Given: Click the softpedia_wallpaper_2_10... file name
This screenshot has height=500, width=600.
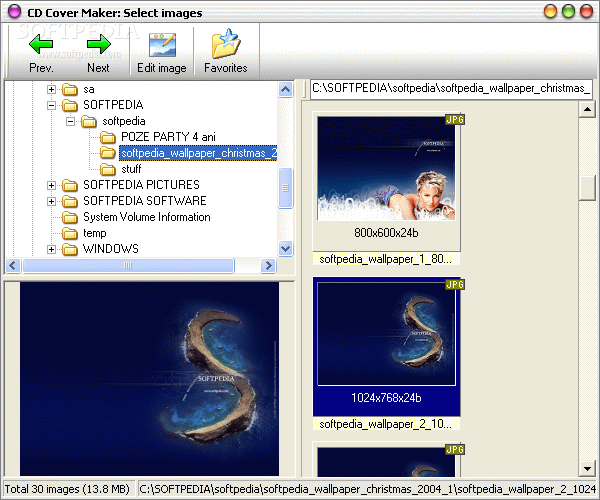Looking at the screenshot, I should (x=386, y=424).
